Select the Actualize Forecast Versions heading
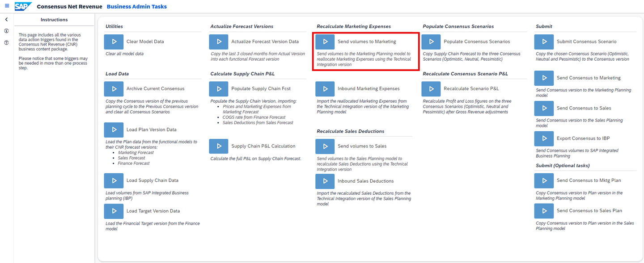Image resolution: width=644 pixels, height=263 pixels. [x=242, y=26]
